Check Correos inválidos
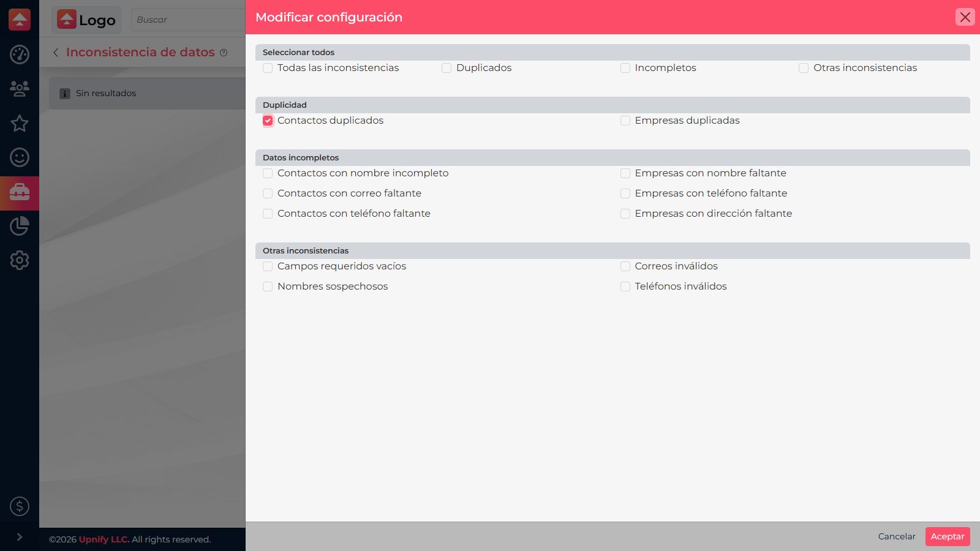The image size is (980, 551). (x=625, y=266)
